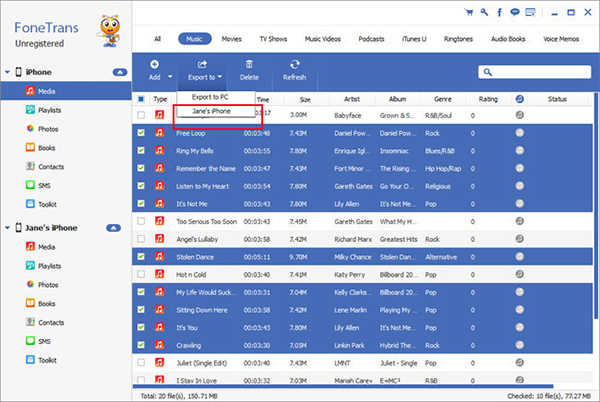This screenshot has height=402, width=600.
Task: Click the vertical scrollbar of song list
Action: click(x=595, y=205)
